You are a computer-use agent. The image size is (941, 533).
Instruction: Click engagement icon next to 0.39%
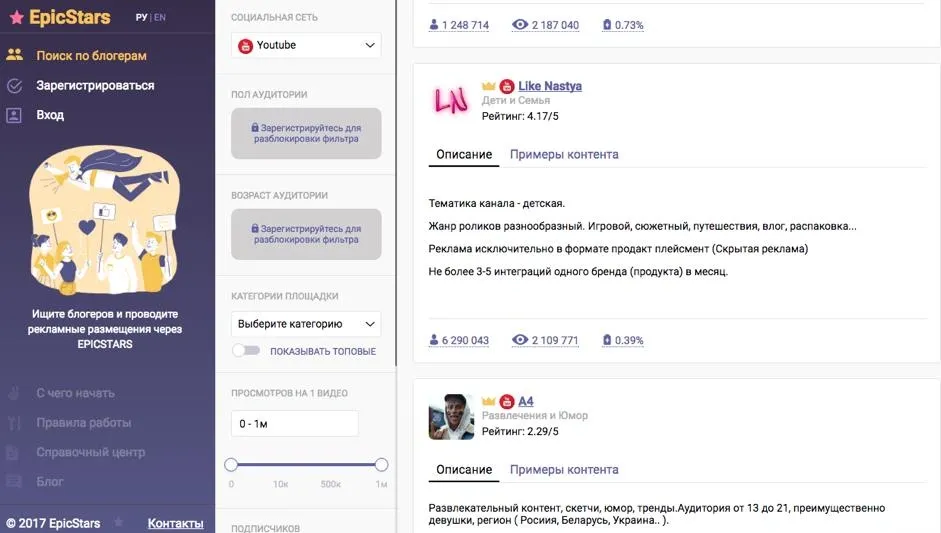tap(607, 340)
